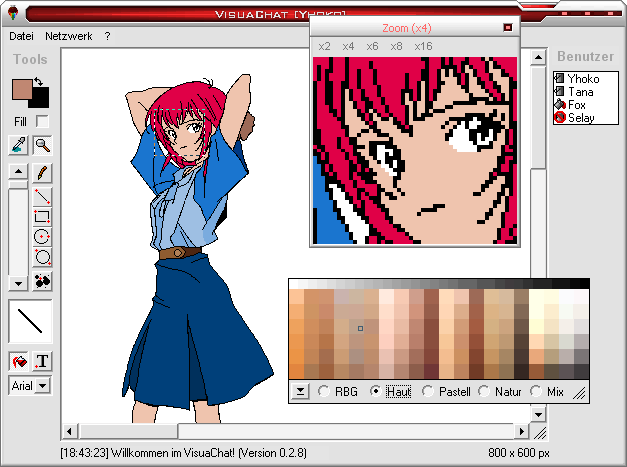Viewport: 627px width, 467px height.
Task: Select the freehand pencil tool
Action: (x=42, y=173)
